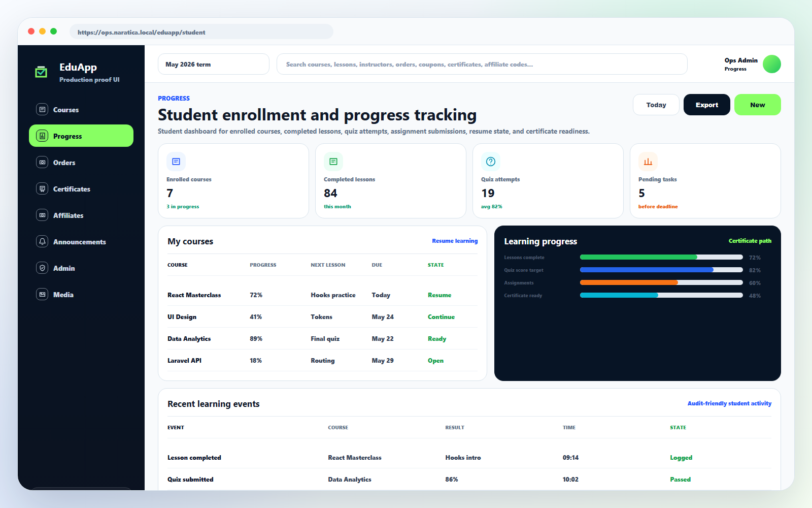The width and height of the screenshot is (812, 508).
Task: Click Continue state for UI Design
Action: (441, 317)
